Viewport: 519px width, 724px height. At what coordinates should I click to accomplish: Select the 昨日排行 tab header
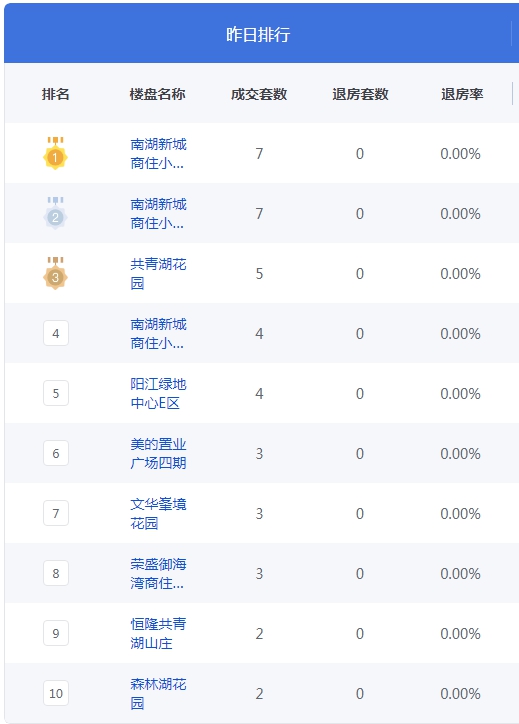[x=258, y=34]
